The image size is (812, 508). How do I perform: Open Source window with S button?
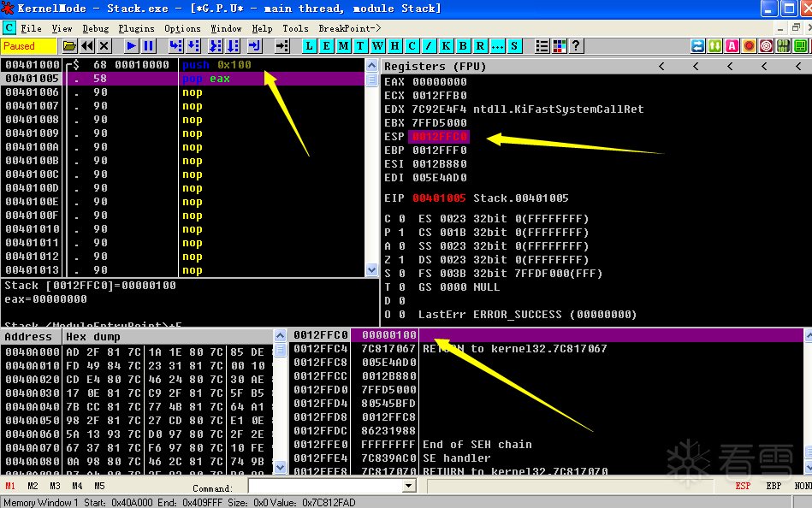(514, 46)
